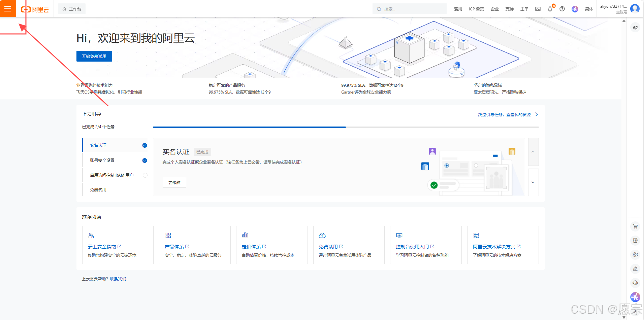Screen dimensions: 644x320
Task: Go to previous guide task with up chevron
Action: [x=533, y=152]
